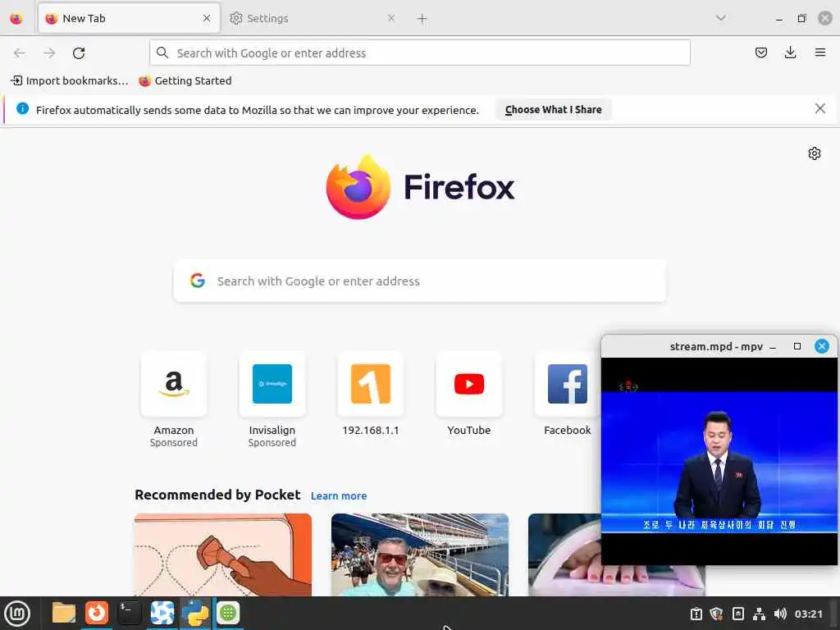Click the Python icon in taskbar

(x=195, y=613)
